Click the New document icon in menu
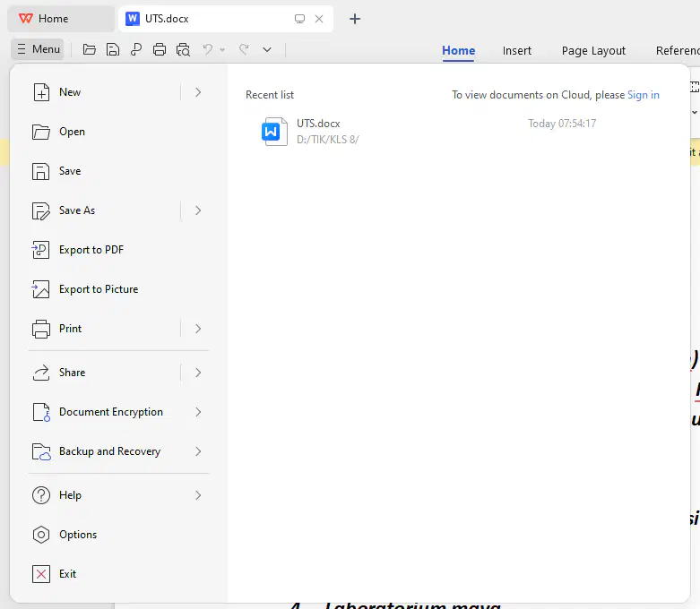Image resolution: width=700 pixels, height=609 pixels. tap(41, 92)
